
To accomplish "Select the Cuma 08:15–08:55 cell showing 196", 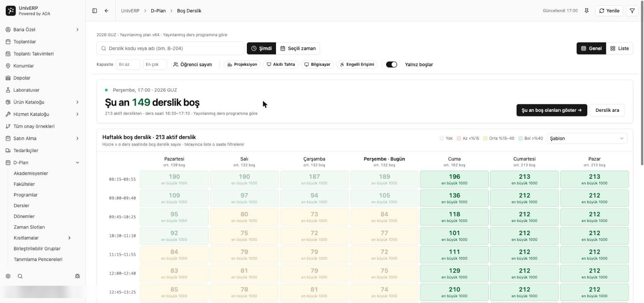I will click(454, 179).
